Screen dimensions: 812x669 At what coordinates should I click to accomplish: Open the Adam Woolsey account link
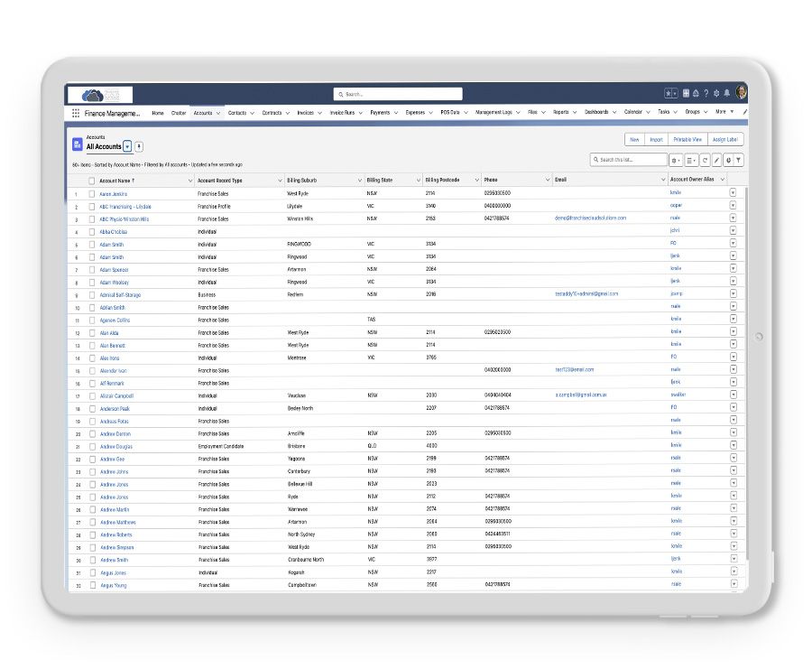[x=114, y=283]
